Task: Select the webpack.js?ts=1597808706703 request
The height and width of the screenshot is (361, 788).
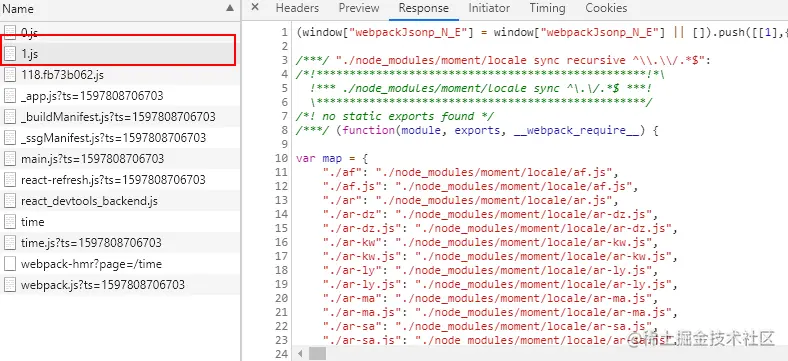Action: (119, 285)
